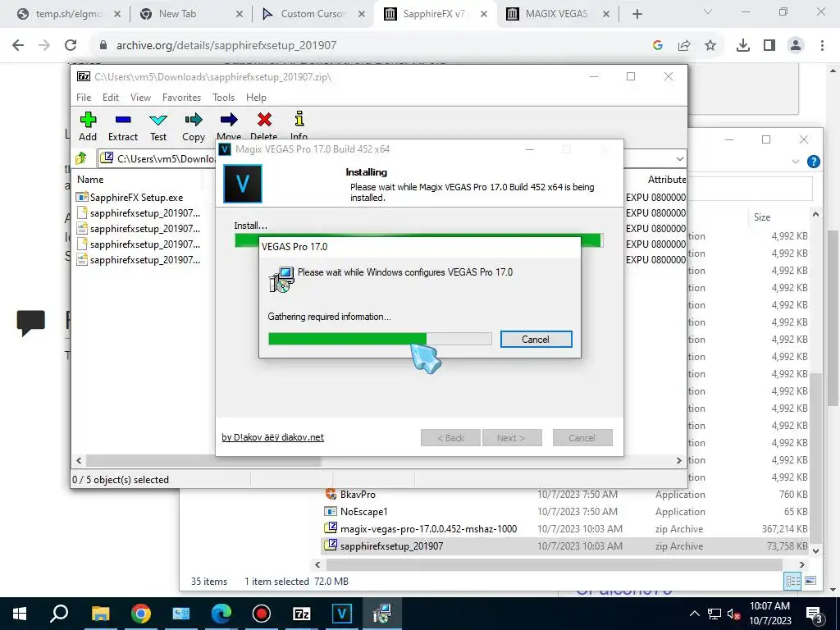
Task: Click the Google icon in address bar
Action: [658, 45]
